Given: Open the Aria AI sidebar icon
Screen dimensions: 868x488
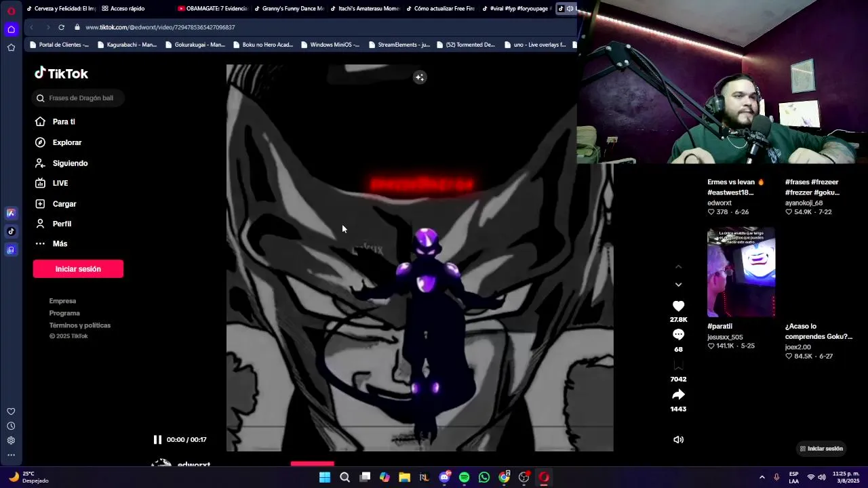Looking at the screenshot, I should click(11, 213).
